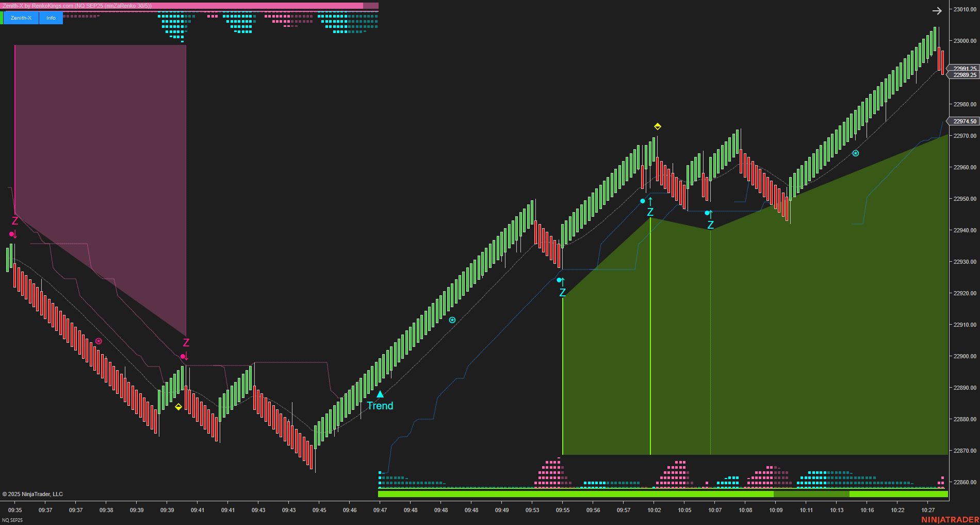This screenshot has width=980, height=525.
Task: Toggle the cyan dot entry signal near 10:02
Action: [x=642, y=202]
